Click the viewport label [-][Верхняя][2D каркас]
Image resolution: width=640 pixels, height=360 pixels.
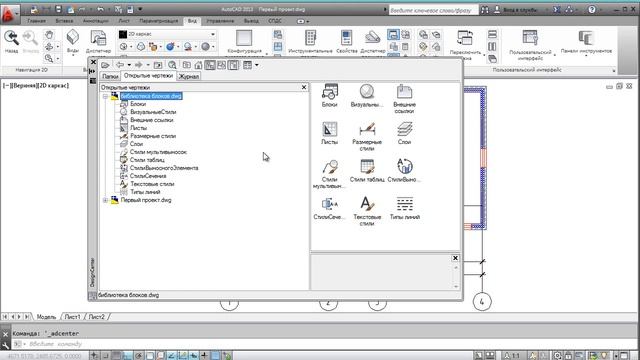point(36,86)
